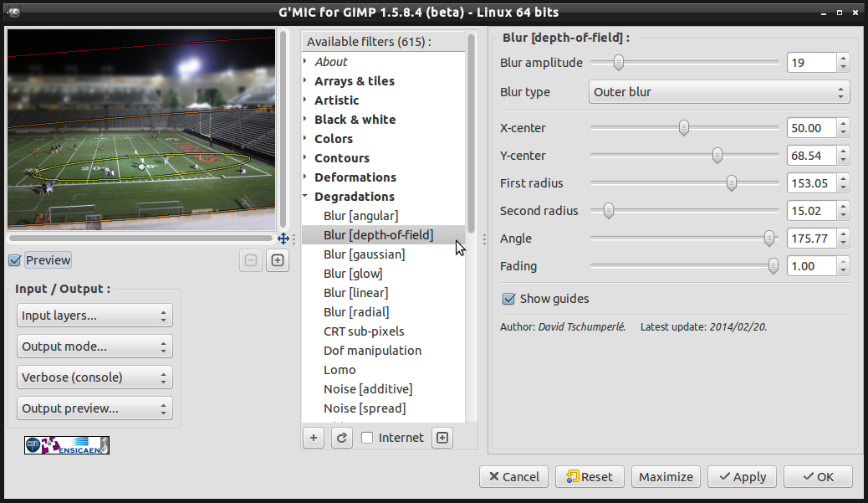This screenshot has width=868, height=503.
Task: Click the Maximize button
Action: click(x=666, y=477)
